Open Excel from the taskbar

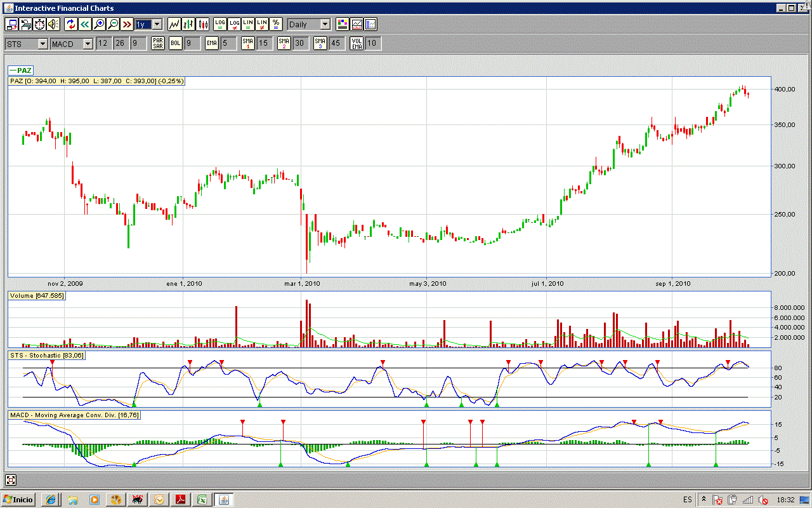pos(202,499)
